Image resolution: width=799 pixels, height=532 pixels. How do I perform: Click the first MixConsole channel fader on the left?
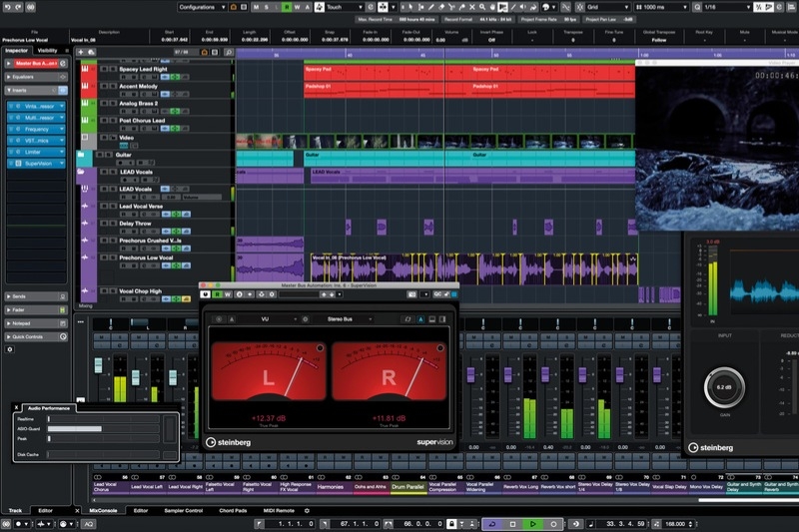[98, 365]
